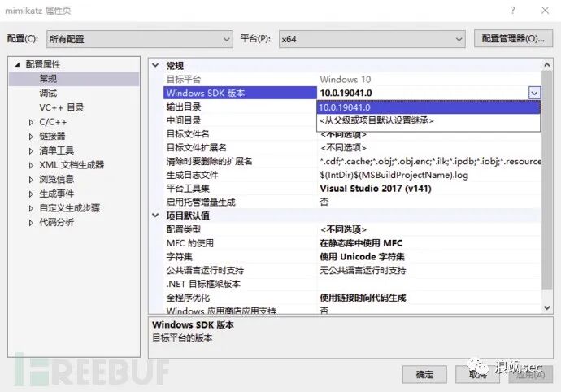
Task: Expand the 浏览信息 tree node arrow
Action: click(31, 180)
